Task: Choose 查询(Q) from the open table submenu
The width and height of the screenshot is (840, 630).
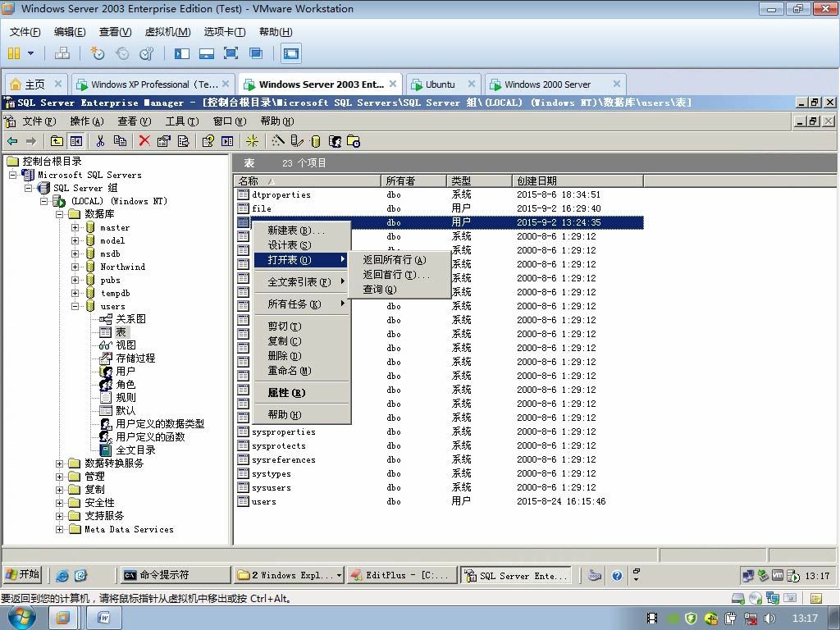Action: tap(399, 290)
